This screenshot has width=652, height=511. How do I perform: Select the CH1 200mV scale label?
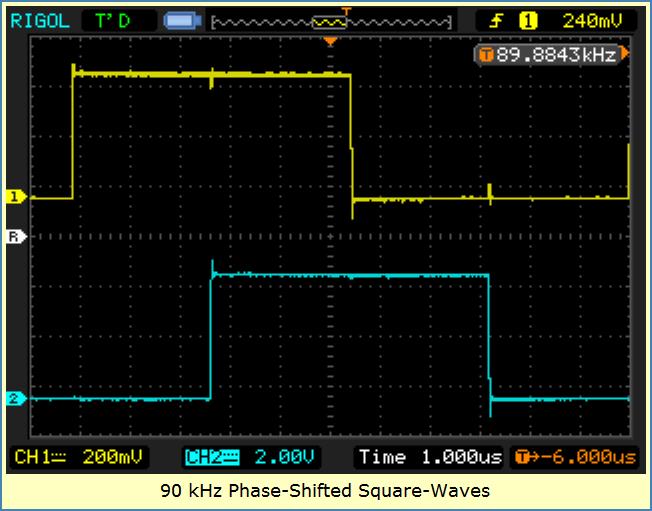[x=78, y=457]
